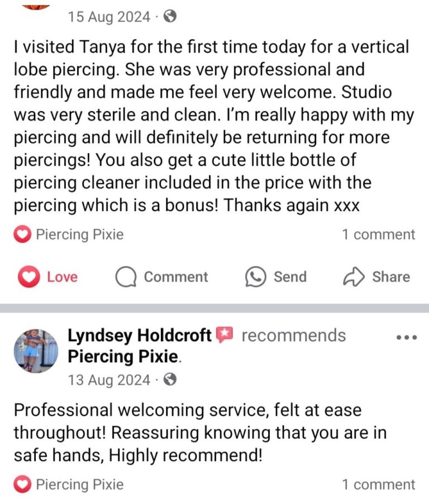Open "1 comment" on the vertical lobe review
The height and width of the screenshot is (504, 429).
379,235
